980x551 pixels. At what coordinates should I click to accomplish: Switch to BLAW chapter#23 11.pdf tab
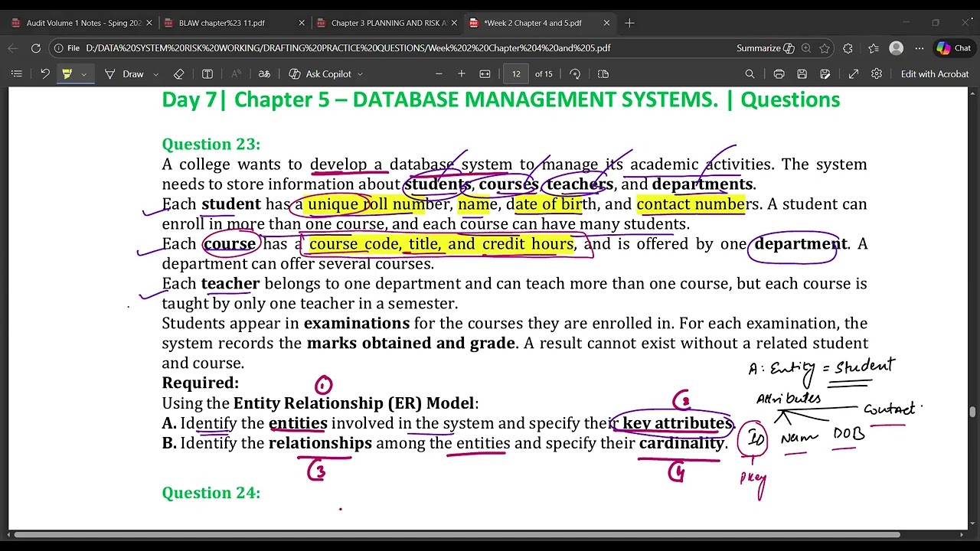coord(233,23)
